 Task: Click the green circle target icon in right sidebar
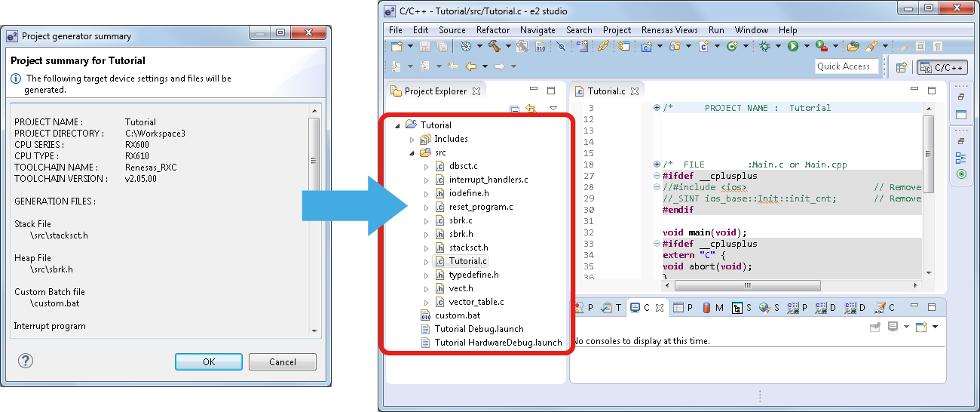pyautogui.click(x=961, y=174)
